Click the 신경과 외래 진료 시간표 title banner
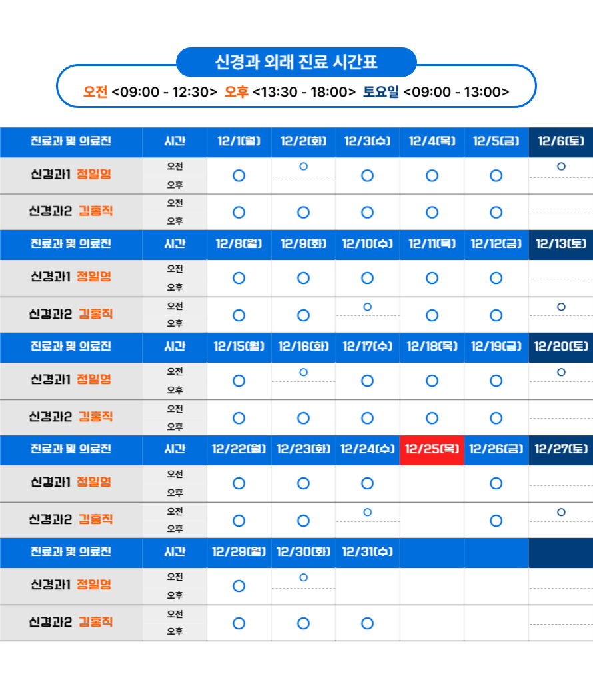 click(296, 63)
